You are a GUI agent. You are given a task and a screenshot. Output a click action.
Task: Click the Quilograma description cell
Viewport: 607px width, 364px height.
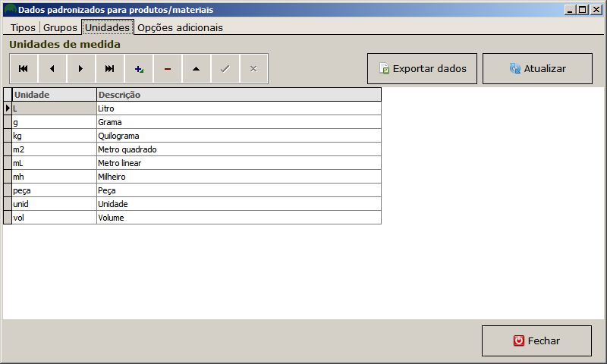239,136
